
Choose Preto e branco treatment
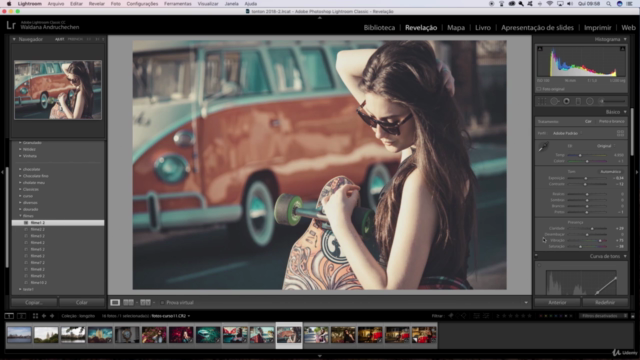[x=611, y=121]
